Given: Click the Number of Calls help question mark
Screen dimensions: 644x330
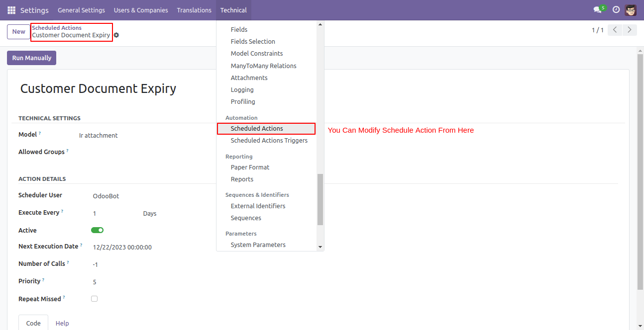Looking at the screenshot, I should 68,262.
